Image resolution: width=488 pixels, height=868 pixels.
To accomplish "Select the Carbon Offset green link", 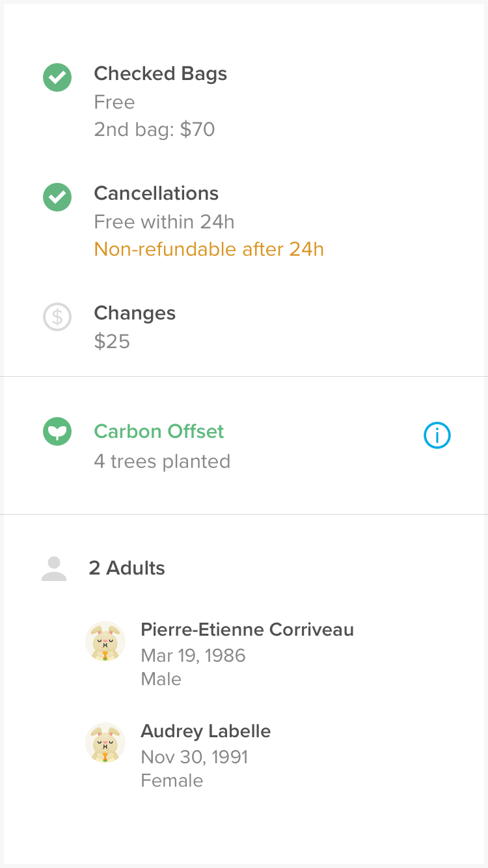I will coord(159,431).
